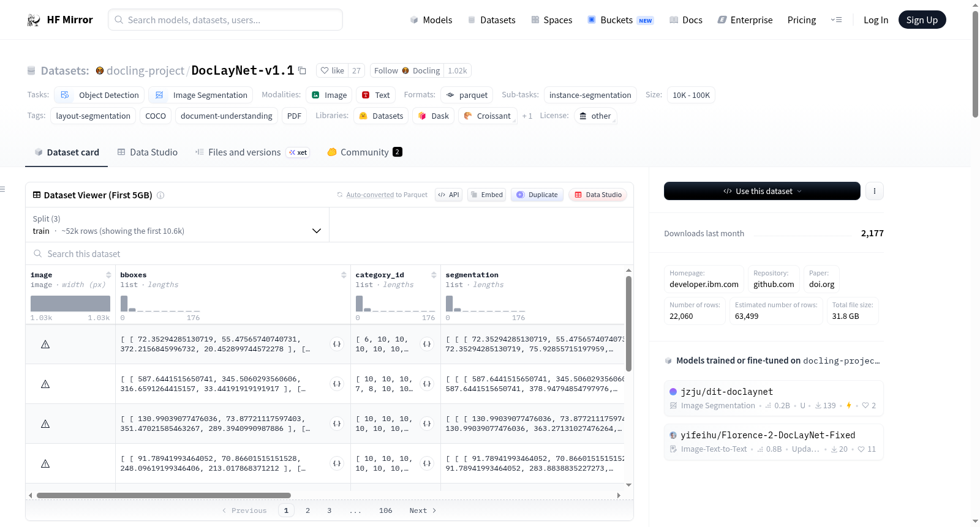The width and height of the screenshot is (980, 527).
Task: Open the left sidebar toggle icon
Action: coord(2,189)
